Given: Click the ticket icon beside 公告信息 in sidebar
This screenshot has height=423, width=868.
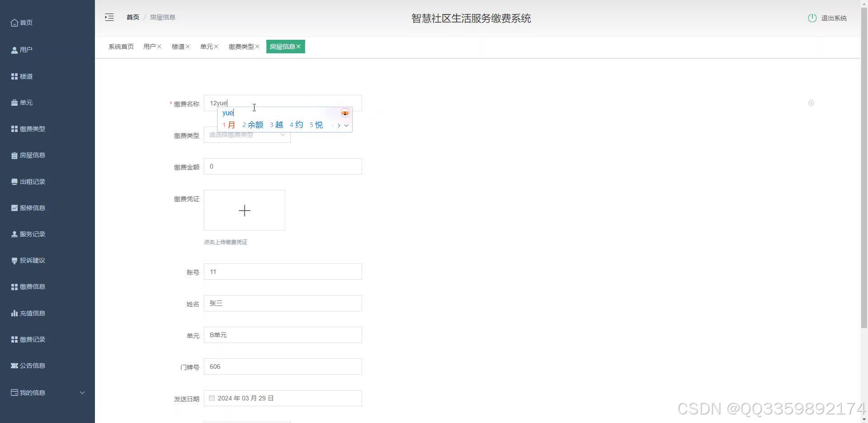Looking at the screenshot, I should 14,366.
